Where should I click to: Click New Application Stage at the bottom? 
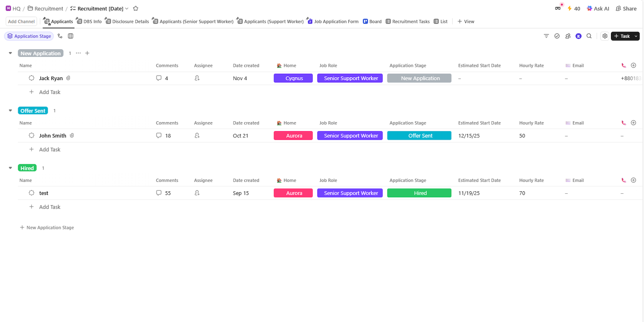coord(47,228)
